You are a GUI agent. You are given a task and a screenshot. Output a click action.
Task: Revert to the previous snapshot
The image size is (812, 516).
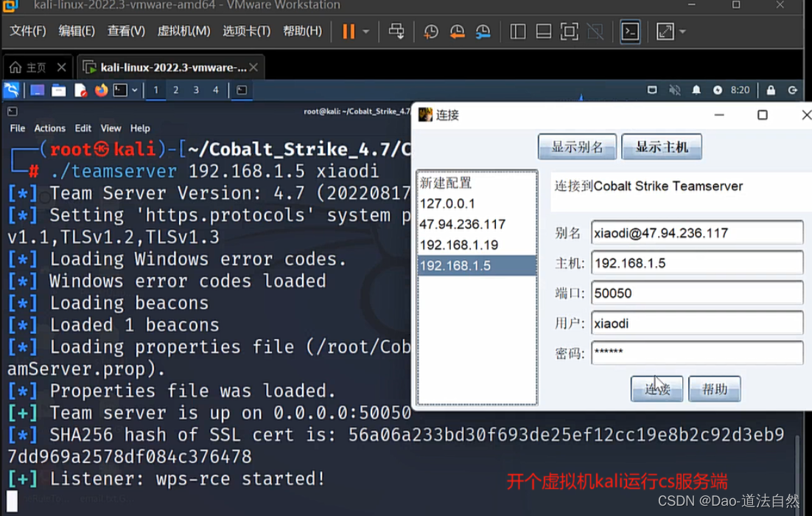pos(457,32)
